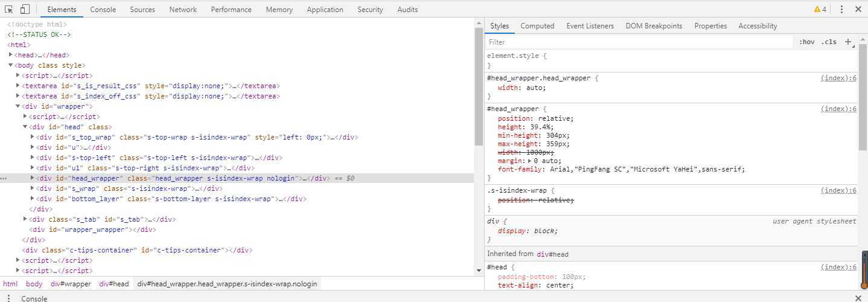Image resolution: width=868 pixels, height=302 pixels.
Task: Toggle the device toolbar icon
Action: 25,9
